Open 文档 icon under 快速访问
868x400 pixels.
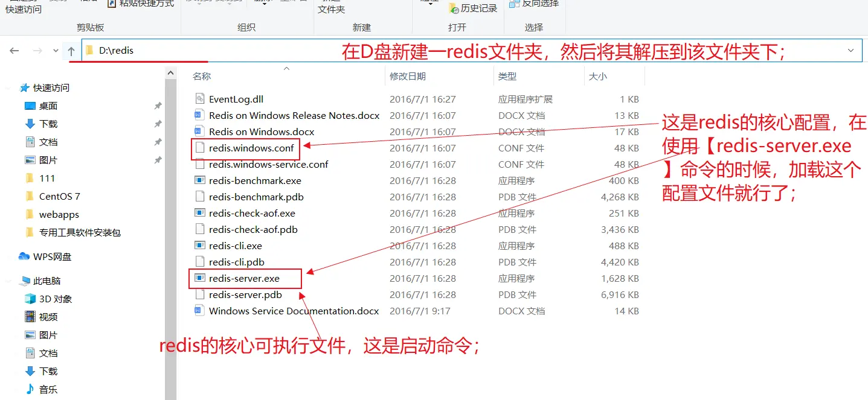(30, 142)
